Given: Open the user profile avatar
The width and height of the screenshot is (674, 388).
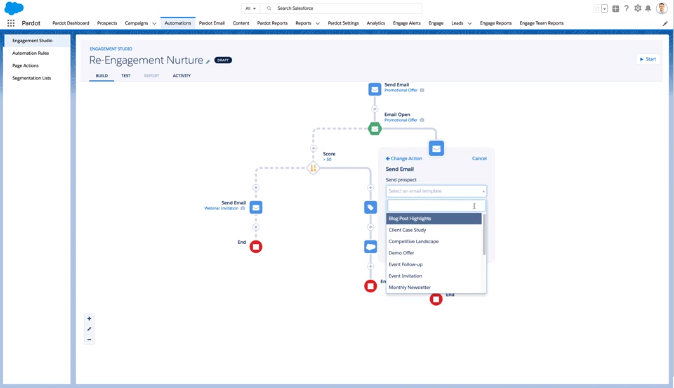Looking at the screenshot, I should (662, 8).
